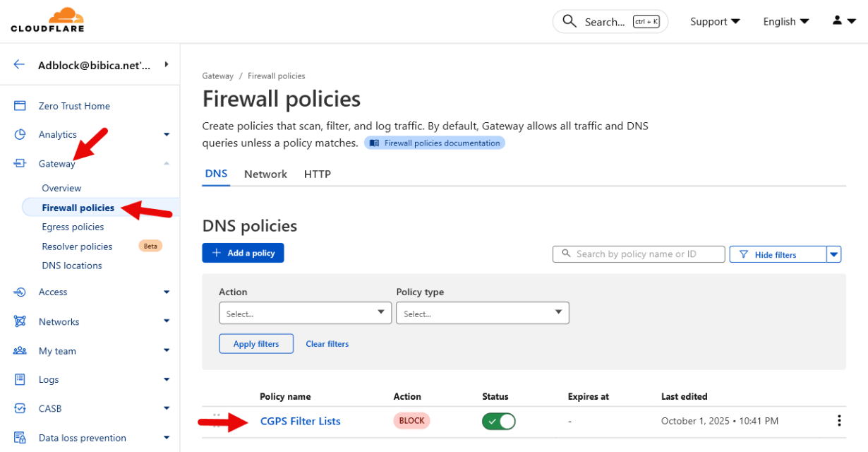Open the CGPS Filter Lists policy link
Image resolution: width=868 pixels, height=452 pixels.
300,421
